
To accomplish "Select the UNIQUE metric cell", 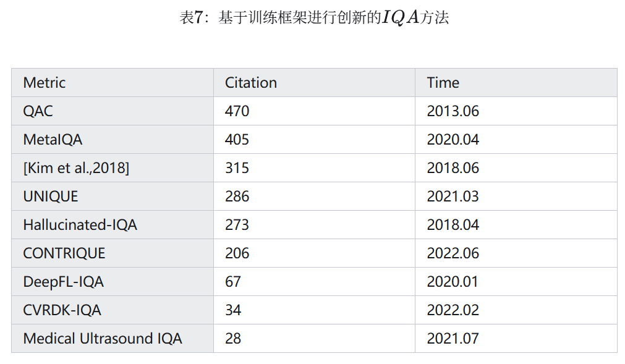I will 51,197.
